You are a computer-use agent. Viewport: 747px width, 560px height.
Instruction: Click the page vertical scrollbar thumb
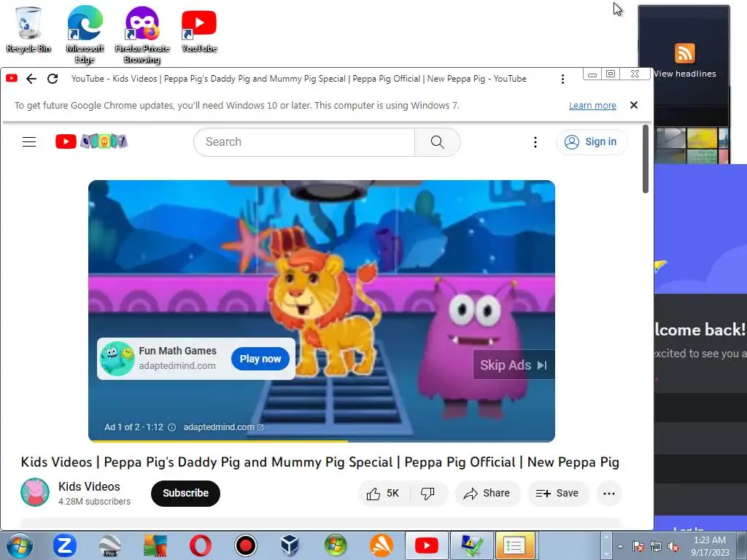[646, 158]
